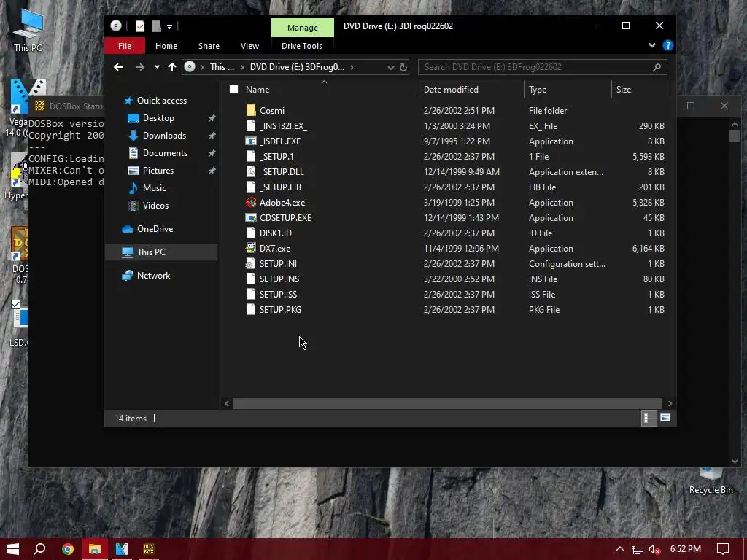The image size is (747, 560).
Task: Sort by the Size column header
Action: pyautogui.click(x=623, y=90)
